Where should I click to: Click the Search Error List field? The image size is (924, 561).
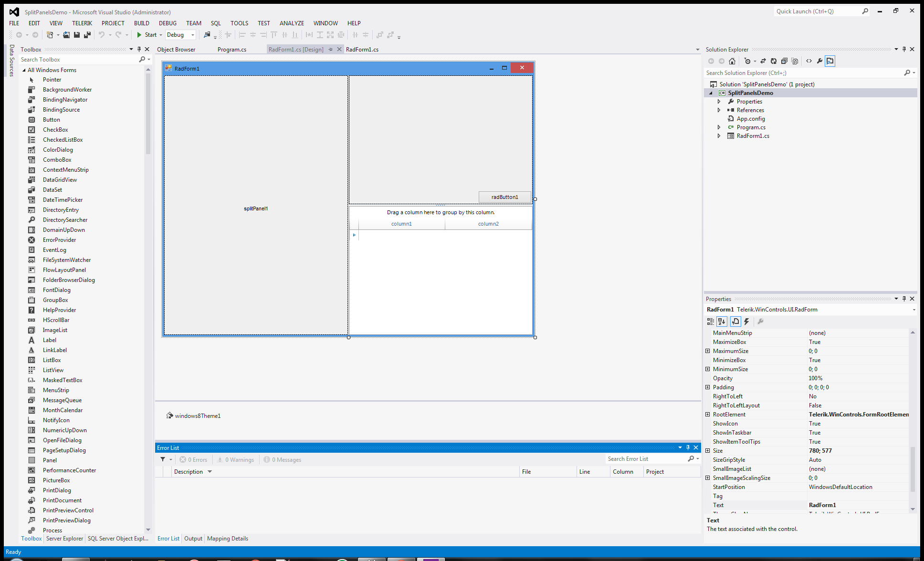coord(647,459)
